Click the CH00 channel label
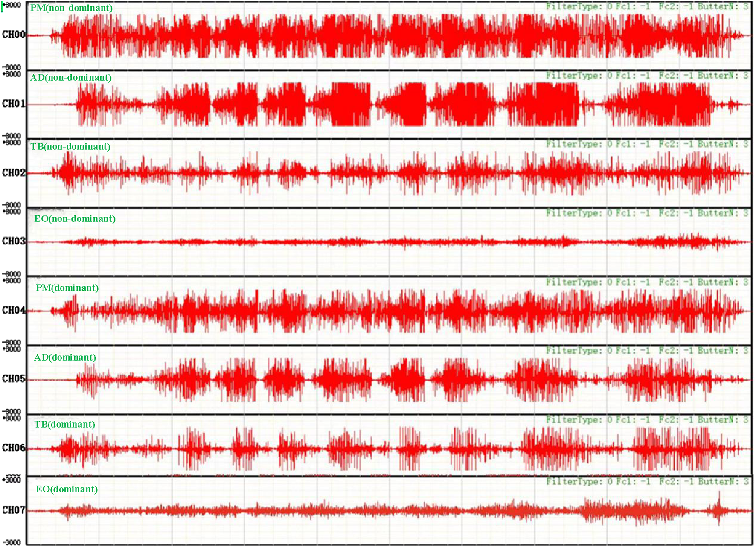This screenshot has height=547, width=756. [14, 35]
